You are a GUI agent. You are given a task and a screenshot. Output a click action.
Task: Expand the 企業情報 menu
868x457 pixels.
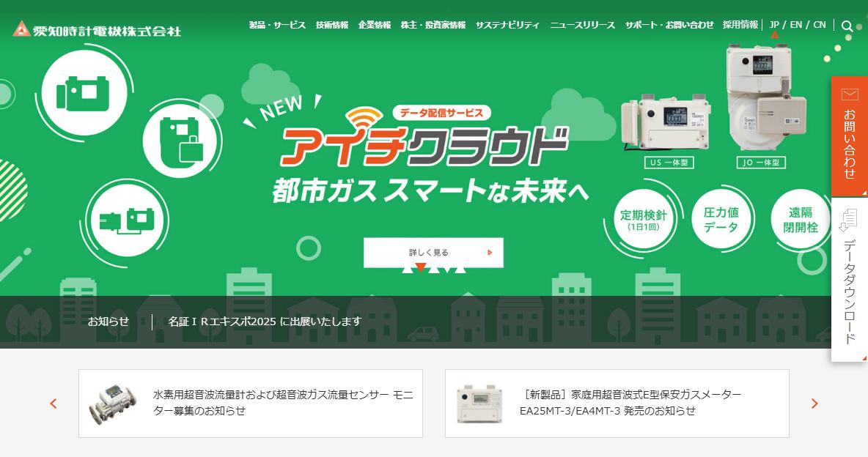[375, 25]
